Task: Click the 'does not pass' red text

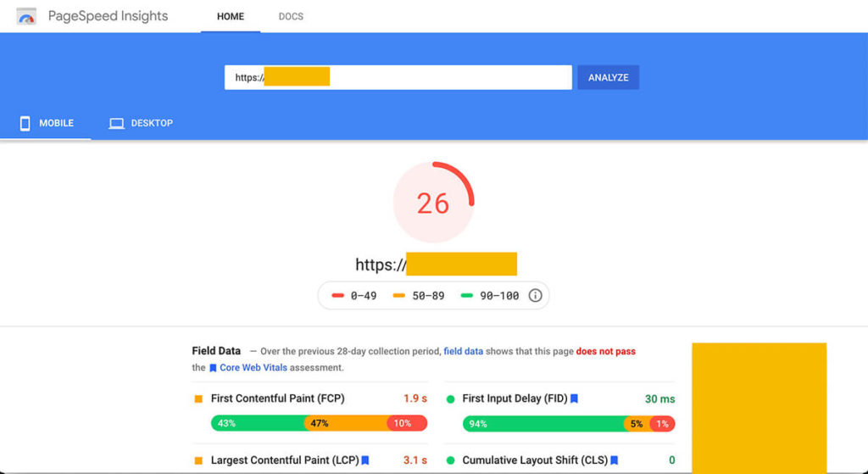Action: [x=605, y=351]
